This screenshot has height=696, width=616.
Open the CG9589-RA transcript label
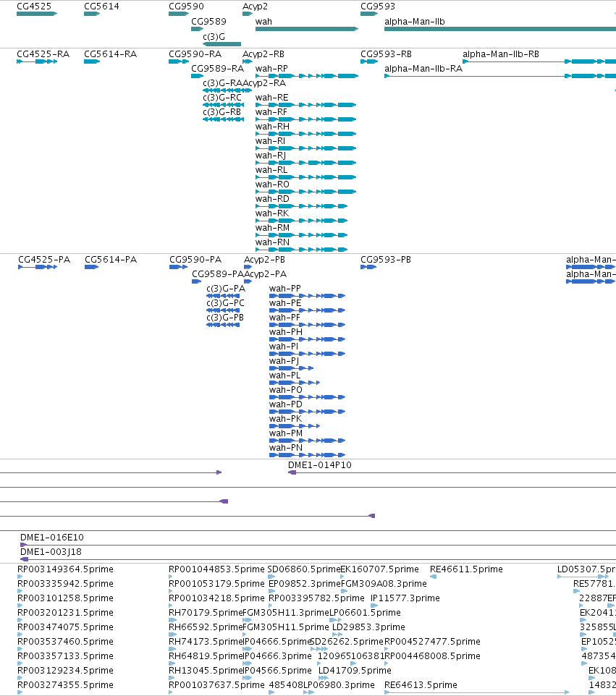click(218, 69)
